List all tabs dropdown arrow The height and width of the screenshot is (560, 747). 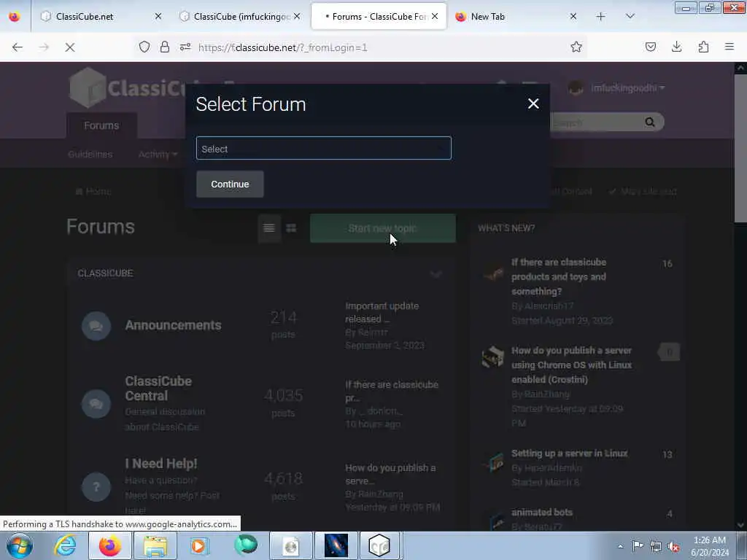[630, 16]
